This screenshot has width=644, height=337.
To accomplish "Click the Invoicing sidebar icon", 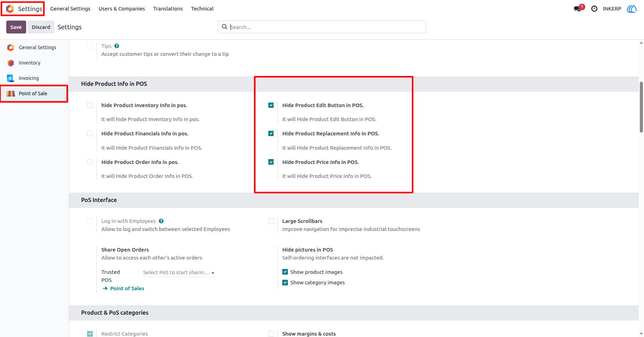I will tap(11, 78).
